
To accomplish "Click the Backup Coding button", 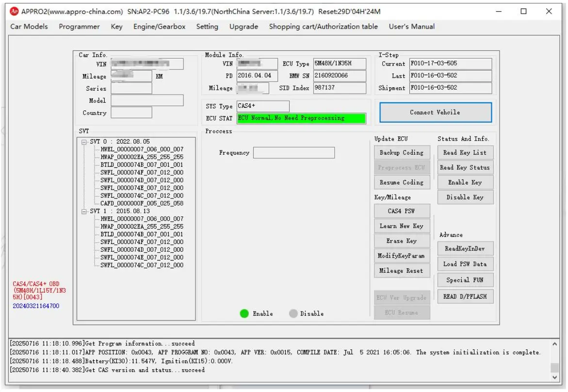I will [402, 152].
